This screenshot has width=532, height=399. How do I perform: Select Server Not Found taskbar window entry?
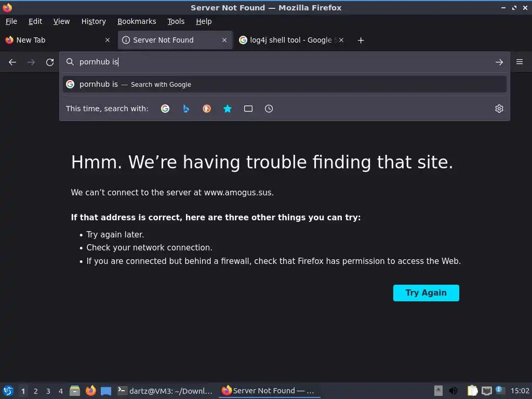point(270,391)
